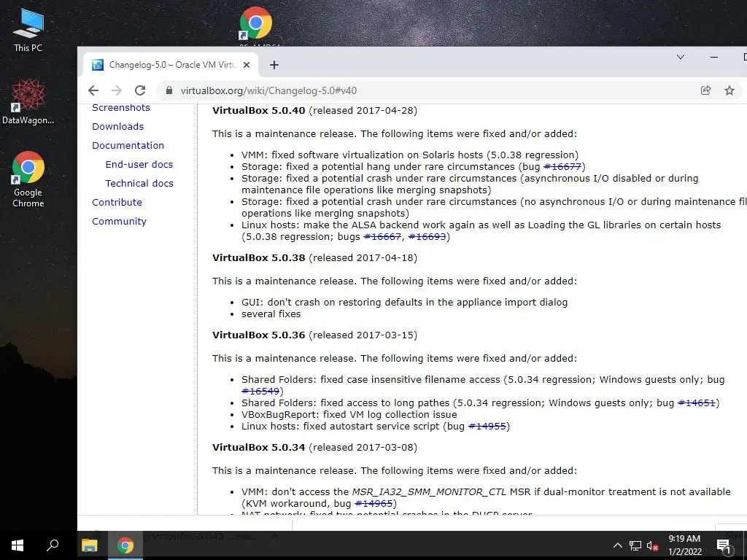Open File Explorer from taskbar
Viewport: 747px width, 560px height.
89,545
